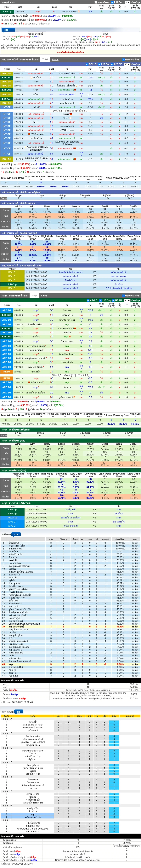The height and width of the screenshot is (868, 141).
Task: Select the Total tab beside the Away tab
Action: pyautogui.click(x=34, y=295)
